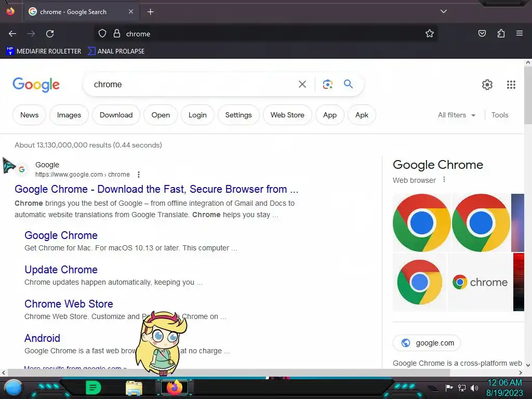Open the tracking protection shield icon

[x=102, y=34]
